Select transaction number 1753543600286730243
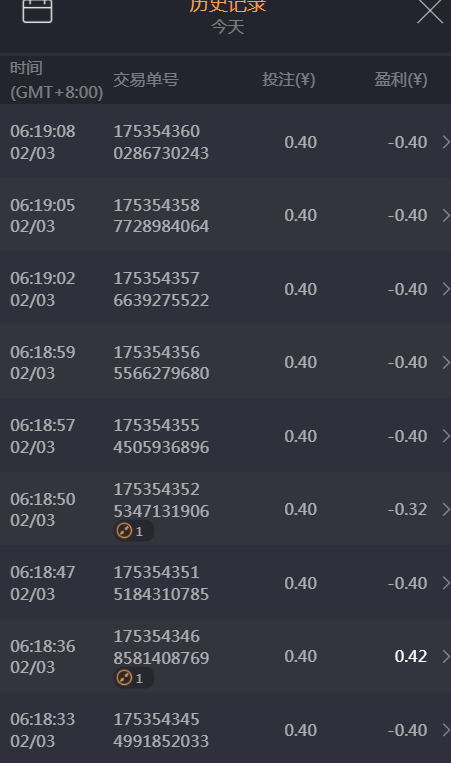 (161, 142)
